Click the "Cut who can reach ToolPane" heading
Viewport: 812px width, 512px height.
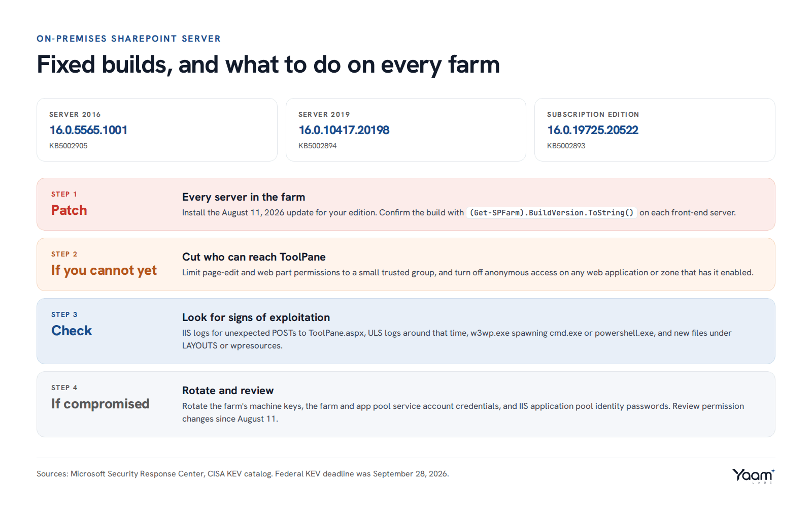click(x=254, y=257)
